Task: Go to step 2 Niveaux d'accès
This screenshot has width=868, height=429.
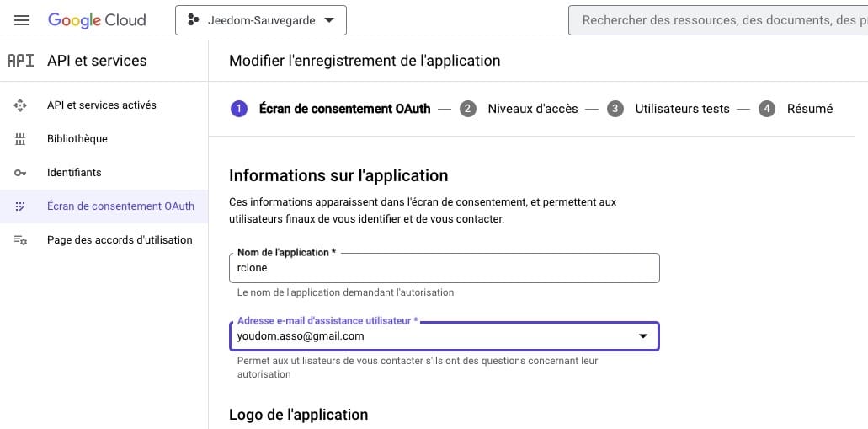Action: 519,109
